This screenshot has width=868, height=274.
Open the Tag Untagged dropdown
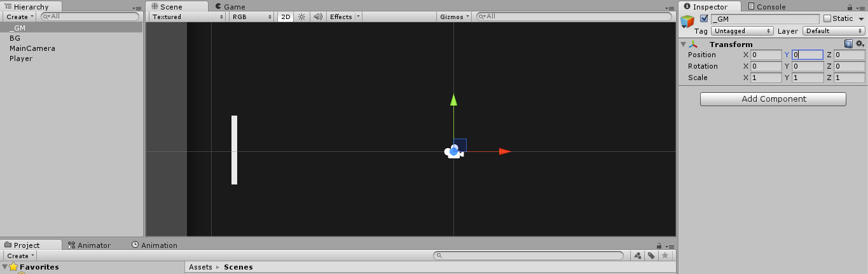(x=742, y=31)
